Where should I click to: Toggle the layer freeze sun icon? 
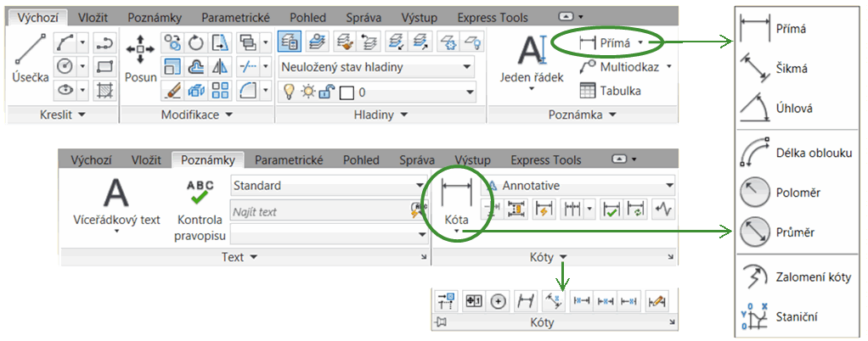pyautogui.click(x=307, y=92)
